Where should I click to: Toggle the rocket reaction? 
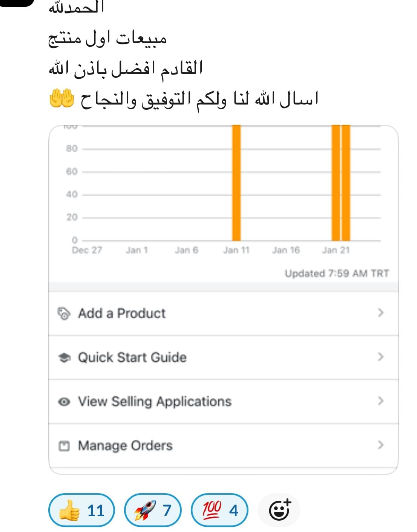pos(153,511)
